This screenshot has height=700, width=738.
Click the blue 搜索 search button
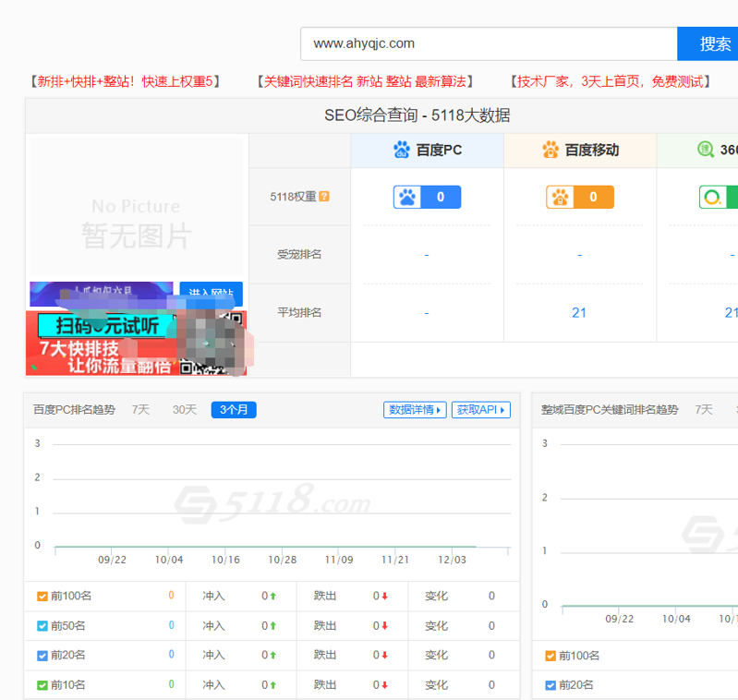point(708,43)
